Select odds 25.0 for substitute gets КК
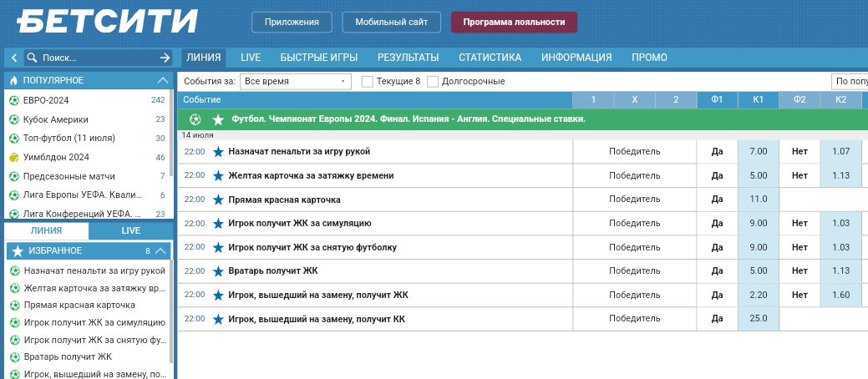 click(759, 319)
